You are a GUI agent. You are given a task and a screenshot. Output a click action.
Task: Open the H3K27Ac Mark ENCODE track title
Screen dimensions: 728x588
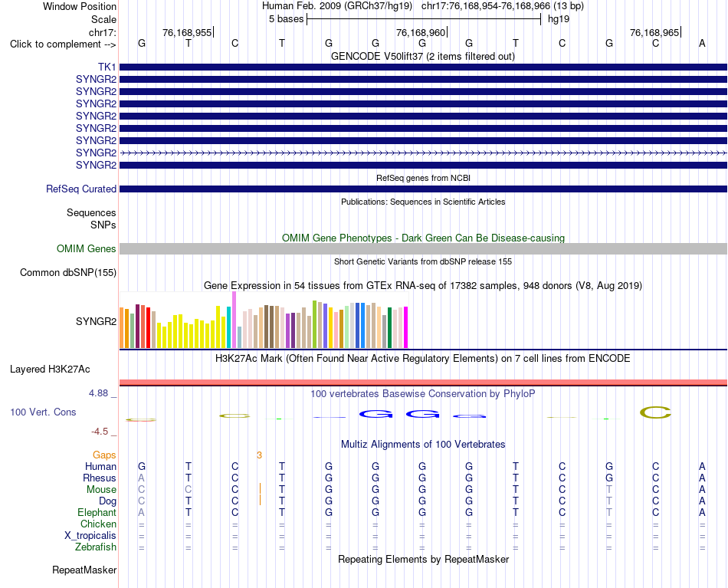click(x=423, y=359)
